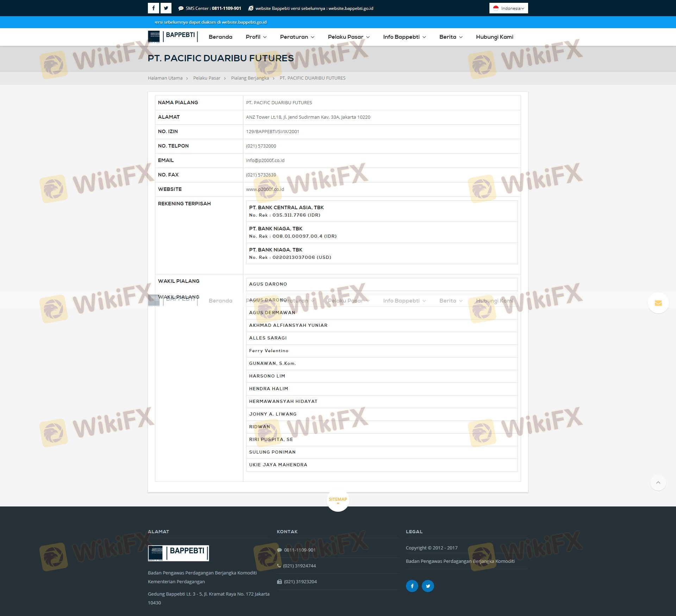Expand the Profil menu
This screenshot has width=676, height=616.
click(256, 37)
